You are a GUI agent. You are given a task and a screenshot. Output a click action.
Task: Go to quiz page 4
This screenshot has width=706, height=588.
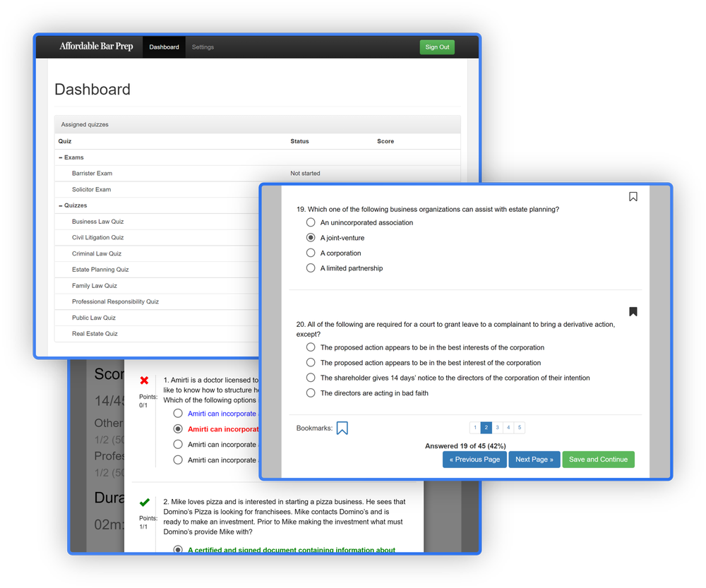508,427
